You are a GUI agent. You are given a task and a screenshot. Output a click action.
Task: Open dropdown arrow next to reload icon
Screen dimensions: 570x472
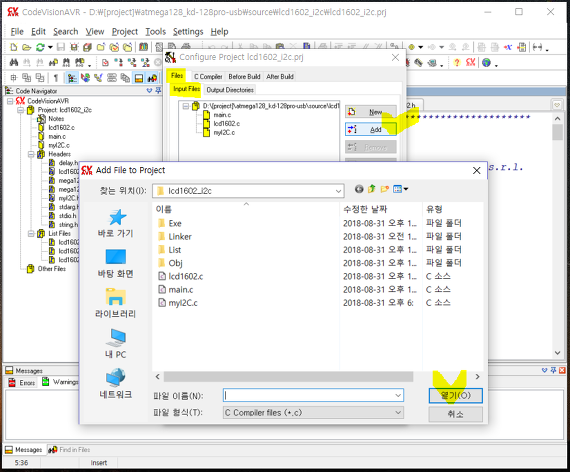point(50,47)
